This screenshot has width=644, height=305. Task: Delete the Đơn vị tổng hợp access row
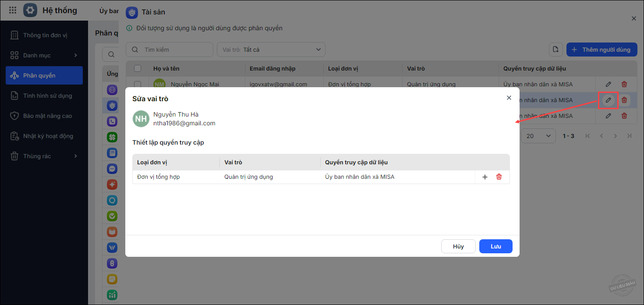point(499,177)
